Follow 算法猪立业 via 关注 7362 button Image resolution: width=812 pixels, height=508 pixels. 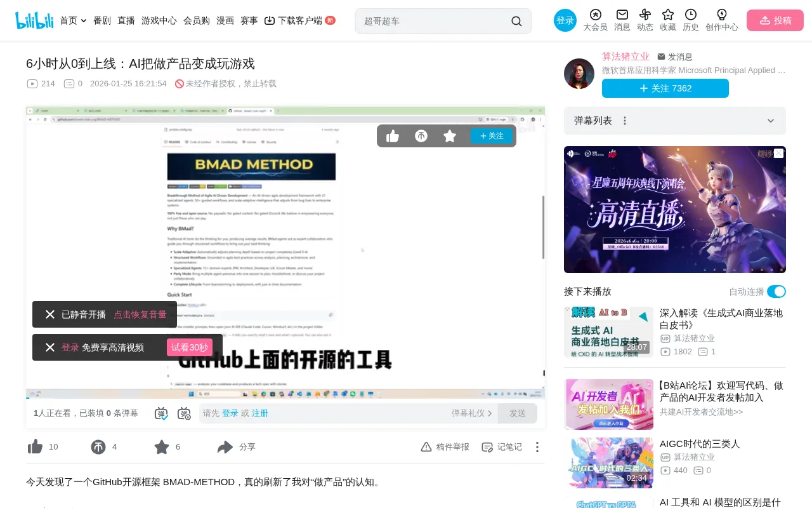tap(665, 88)
